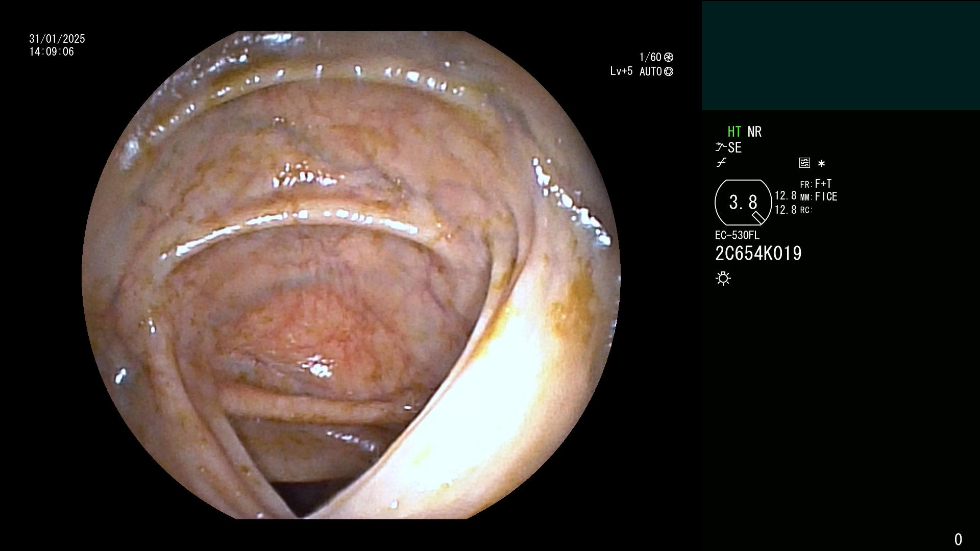Click the time 14:09:06

(x=52, y=52)
